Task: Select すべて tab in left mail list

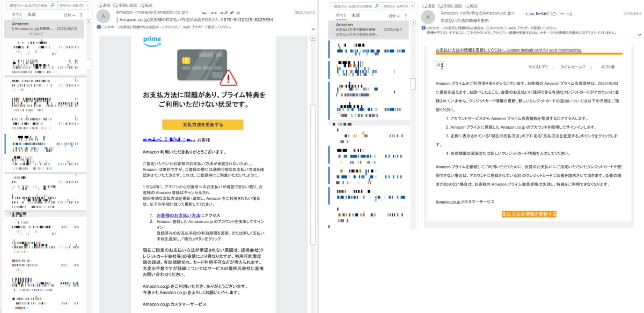Action: (x=17, y=15)
